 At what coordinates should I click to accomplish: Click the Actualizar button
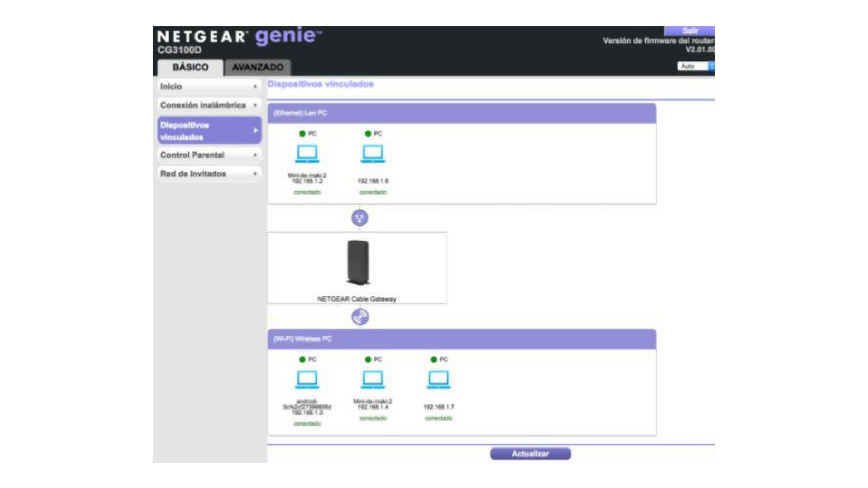[530, 454]
